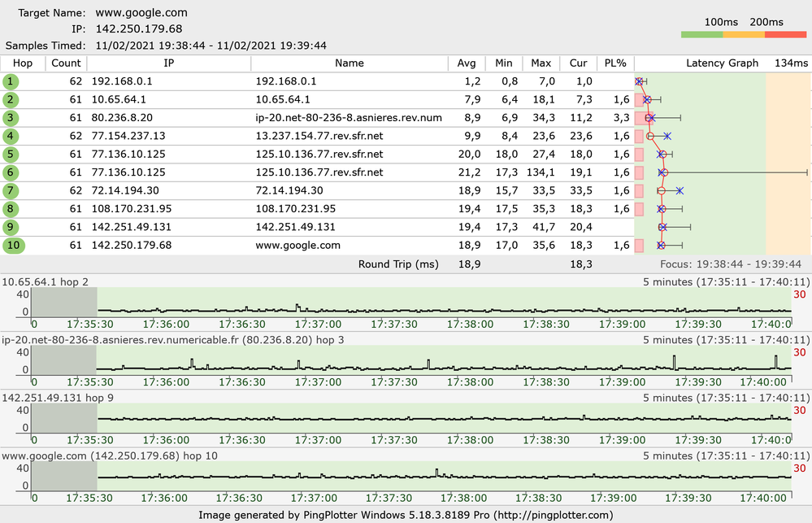Viewport: 812px width, 523px height.
Task: Click the green 100ms legend color bar
Action: pyautogui.click(x=702, y=35)
